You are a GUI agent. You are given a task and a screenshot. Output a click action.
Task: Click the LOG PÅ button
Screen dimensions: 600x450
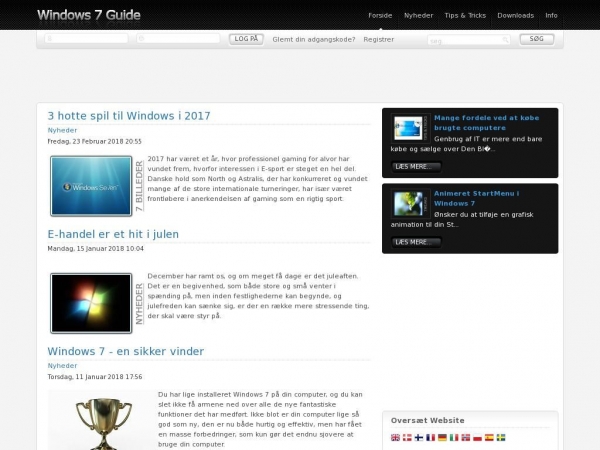(246, 39)
